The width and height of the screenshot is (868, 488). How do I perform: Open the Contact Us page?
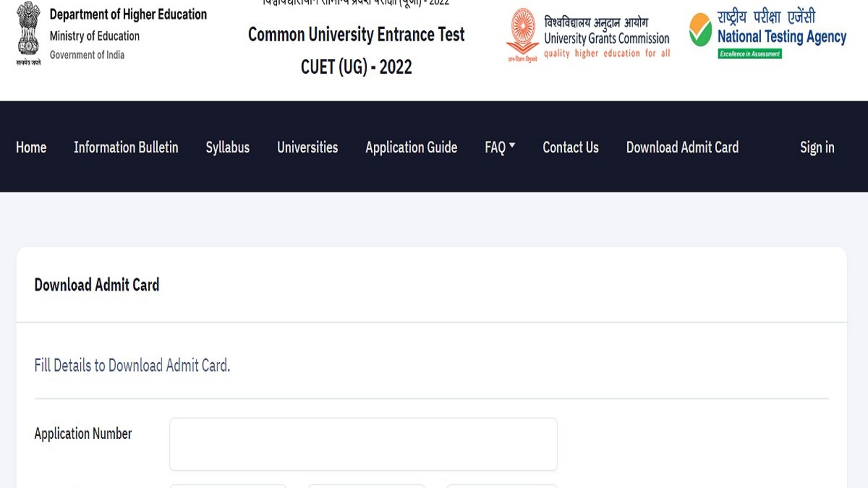click(x=571, y=147)
